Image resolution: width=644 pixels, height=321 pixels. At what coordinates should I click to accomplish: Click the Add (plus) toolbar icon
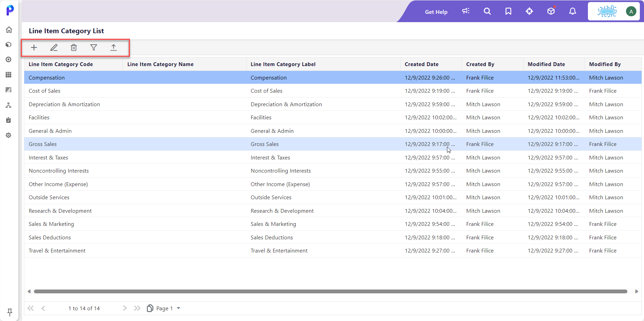[x=34, y=48]
